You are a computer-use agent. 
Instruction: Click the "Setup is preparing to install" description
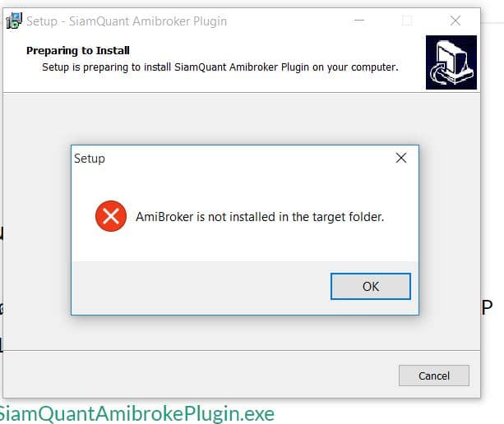pyautogui.click(x=106, y=67)
